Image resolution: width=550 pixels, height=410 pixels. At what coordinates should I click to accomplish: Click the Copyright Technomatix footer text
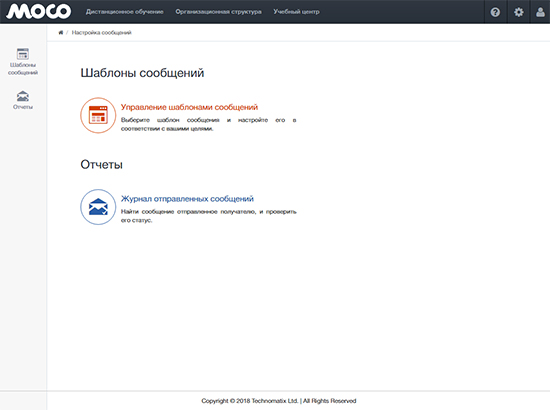click(x=279, y=401)
